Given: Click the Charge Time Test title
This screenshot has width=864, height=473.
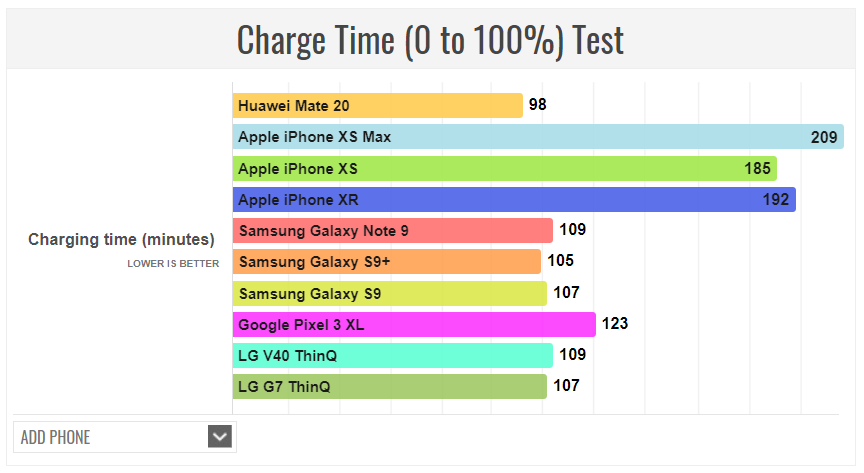Looking at the screenshot, I should [430, 40].
